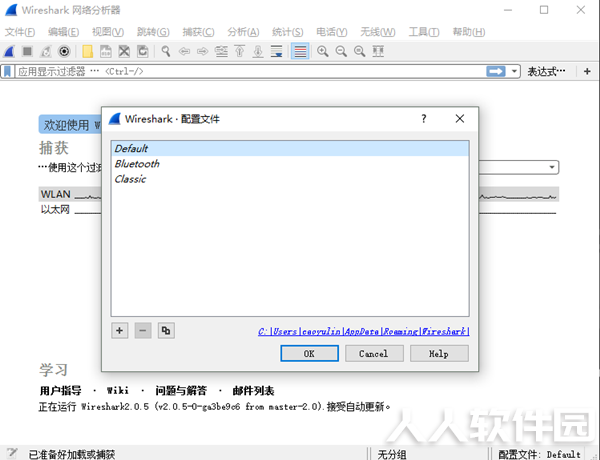Click the question mark in dialog title
600x460 pixels.
click(424, 119)
